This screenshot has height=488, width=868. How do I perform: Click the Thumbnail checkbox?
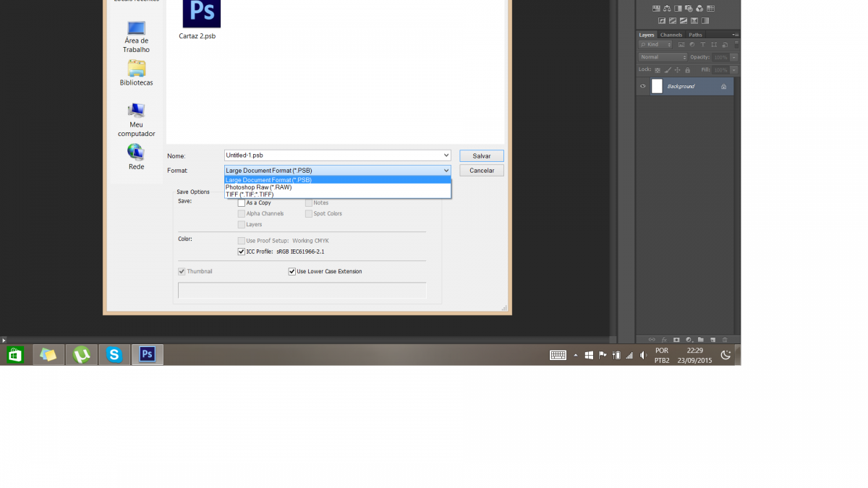pos(182,272)
